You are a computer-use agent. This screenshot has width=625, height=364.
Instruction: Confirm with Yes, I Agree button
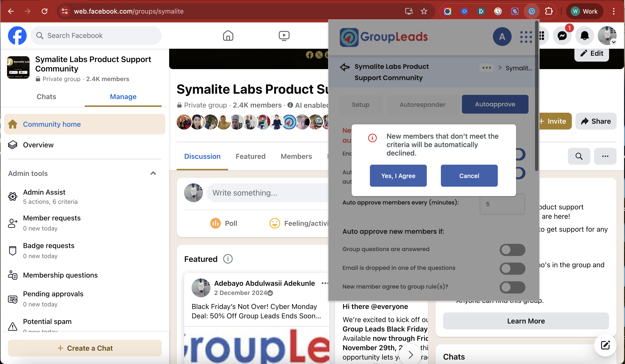click(x=398, y=175)
